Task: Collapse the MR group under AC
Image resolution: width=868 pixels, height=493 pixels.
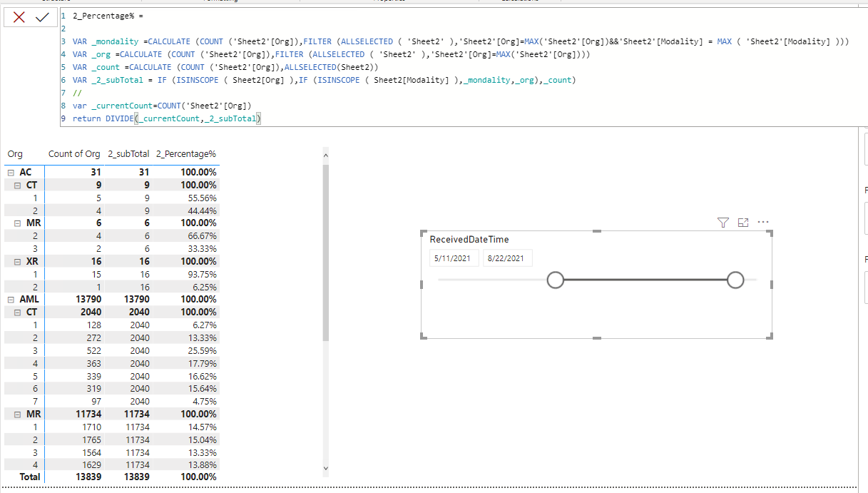Action: tap(19, 223)
